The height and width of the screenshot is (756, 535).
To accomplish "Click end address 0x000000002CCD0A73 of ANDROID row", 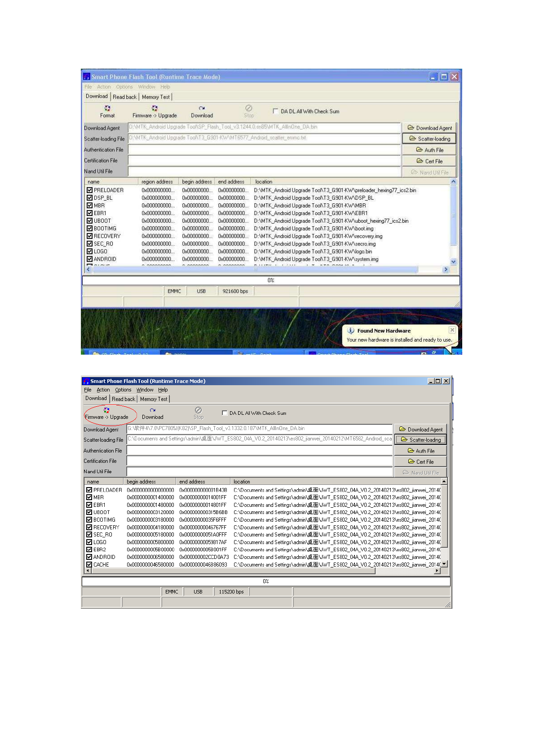I will point(204,557).
